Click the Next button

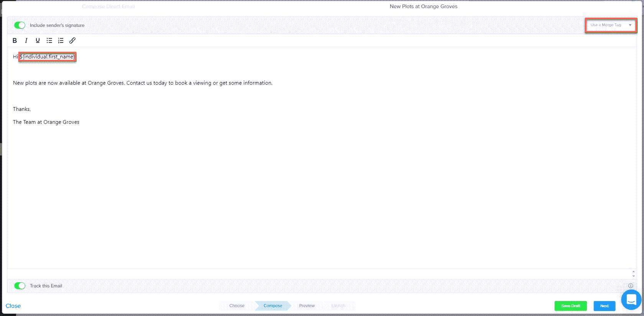click(605, 306)
